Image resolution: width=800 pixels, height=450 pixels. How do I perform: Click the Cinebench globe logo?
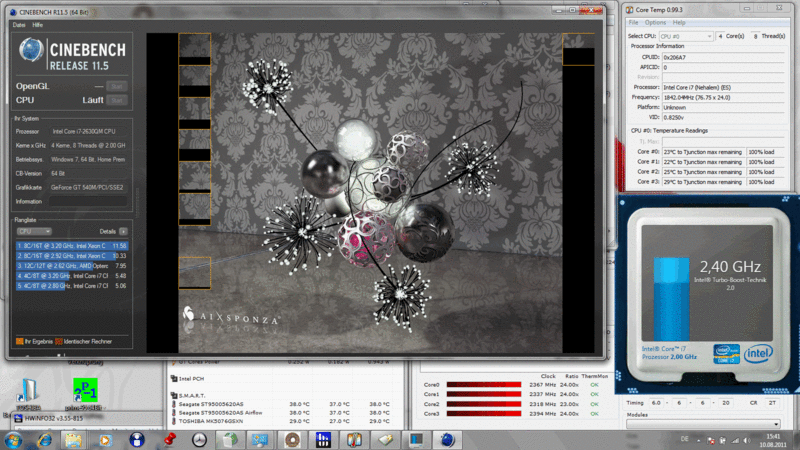click(x=31, y=51)
